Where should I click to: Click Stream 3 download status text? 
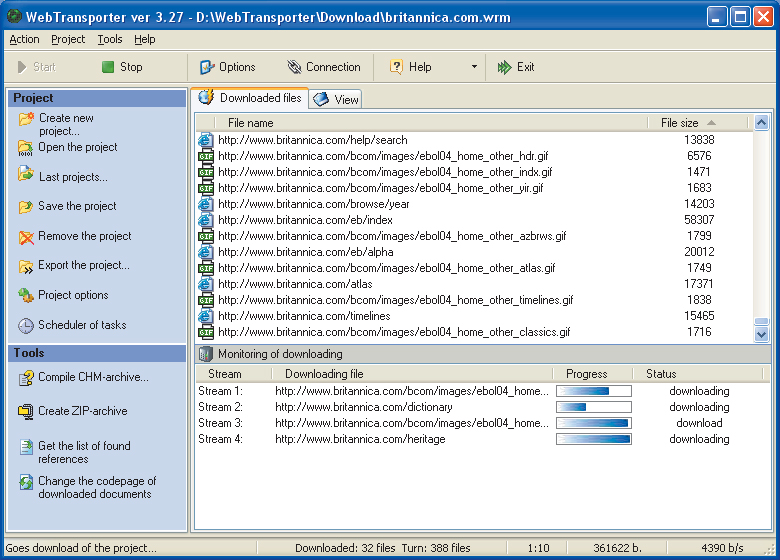pyautogui.click(x=699, y=423)
